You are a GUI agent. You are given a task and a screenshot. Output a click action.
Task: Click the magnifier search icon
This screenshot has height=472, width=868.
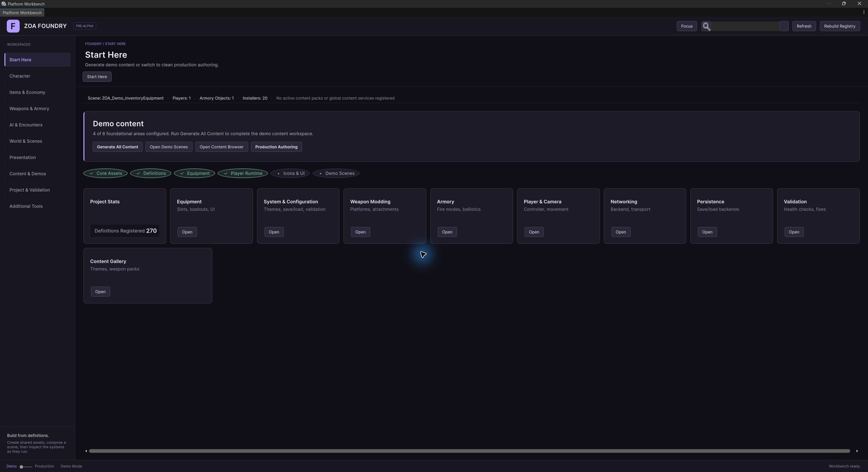[x=706, y=26]
